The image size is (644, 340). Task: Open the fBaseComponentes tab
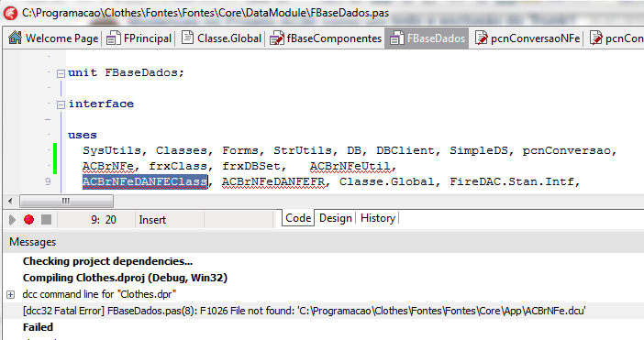tap(326, 38)
